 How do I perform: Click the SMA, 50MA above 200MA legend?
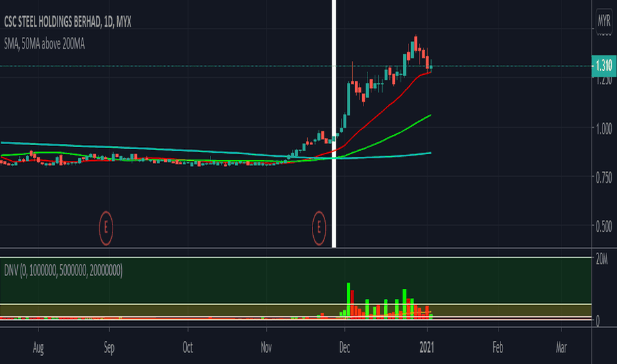tap(44, 44)
